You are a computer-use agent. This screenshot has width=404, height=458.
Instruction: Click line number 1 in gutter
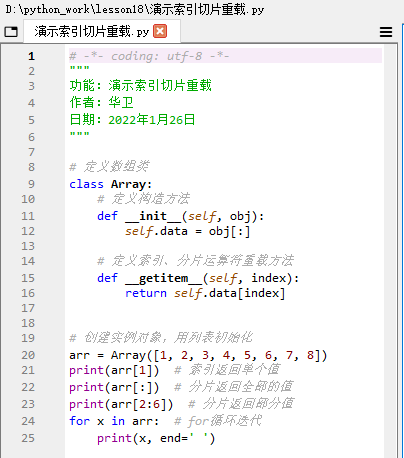tap(31, 56)
